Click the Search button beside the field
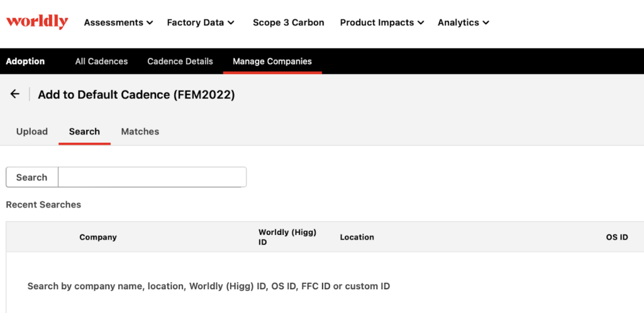This screenshot has height=313, width=644. pyautogui.click(x=31, y=177)
